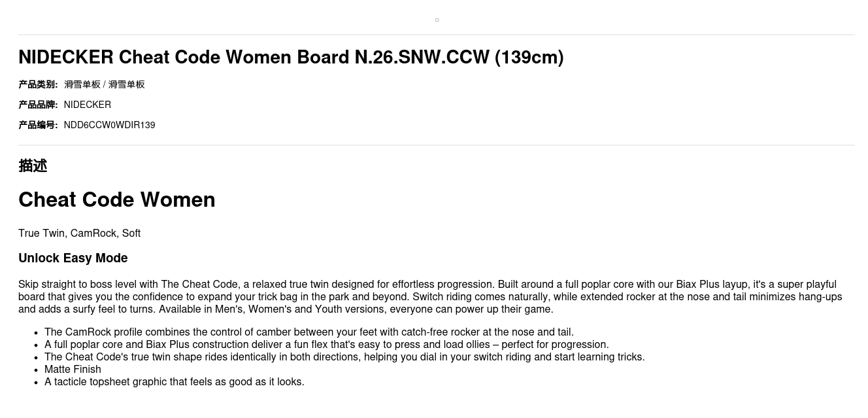
Task: Click the paragraph starting Skip straight to boss level
Action: (429, 297)
